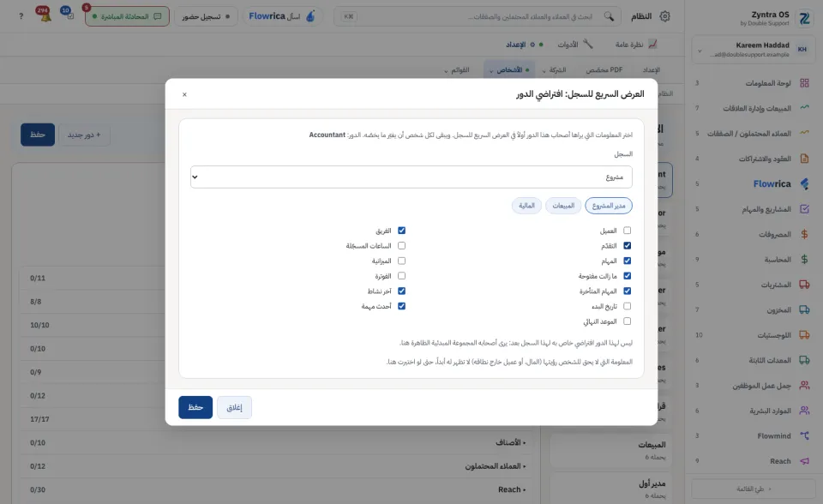Screen dimensions: 823x504
Task: Open the مدير أول role card
Action: tap(610, 489)
